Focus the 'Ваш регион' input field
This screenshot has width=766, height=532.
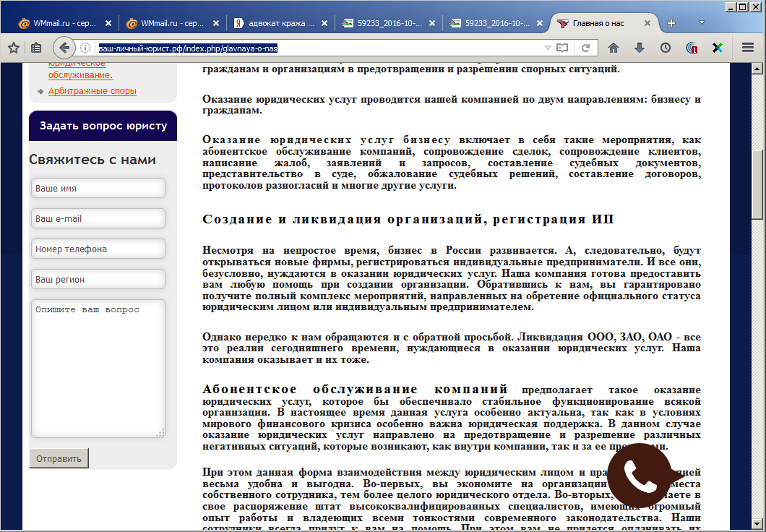(x=98, y=279)
